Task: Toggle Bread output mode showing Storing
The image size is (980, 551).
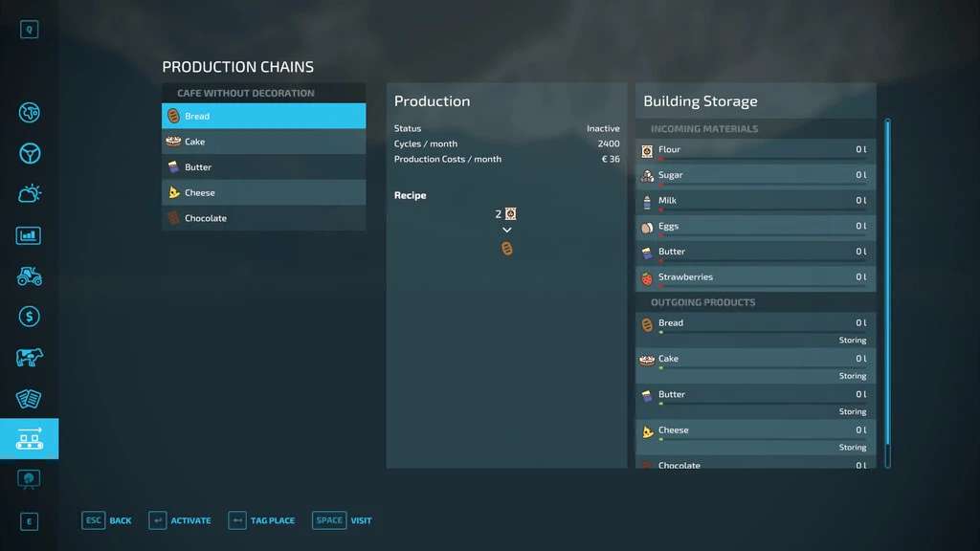Action: click(852, 341)
